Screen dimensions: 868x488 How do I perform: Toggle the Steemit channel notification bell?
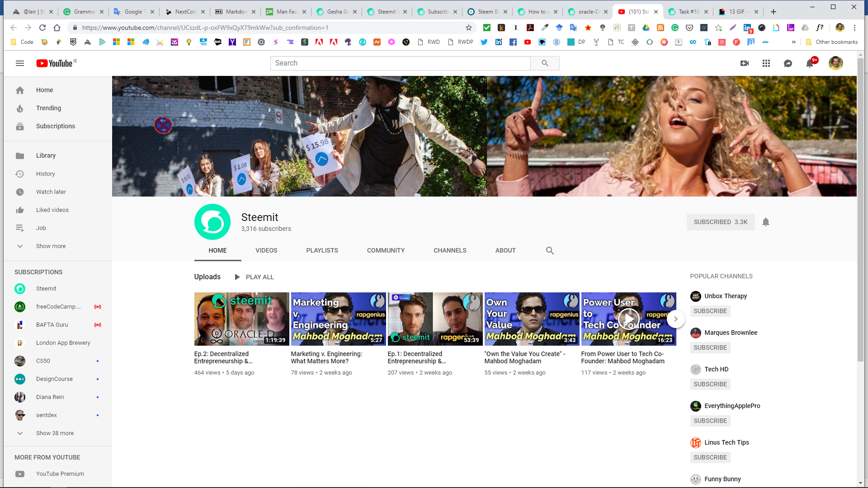click(766, 222)
